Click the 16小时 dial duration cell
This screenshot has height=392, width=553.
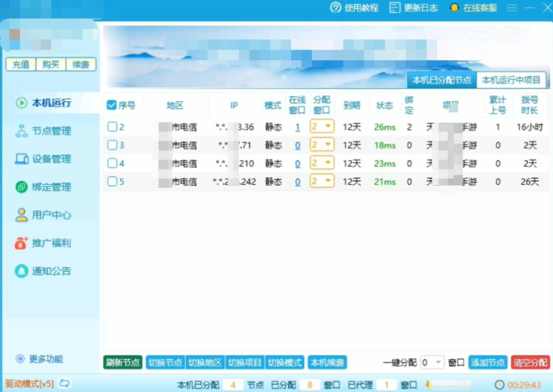click(x=530, y=127)
